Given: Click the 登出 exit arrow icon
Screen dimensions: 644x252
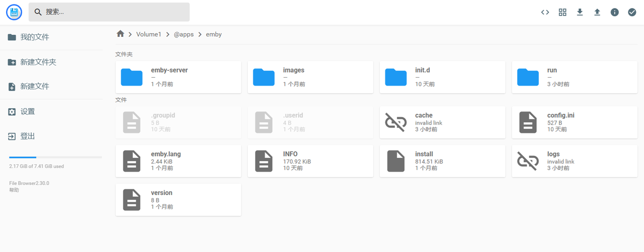Looking at the screenshot, I should 12,137.
